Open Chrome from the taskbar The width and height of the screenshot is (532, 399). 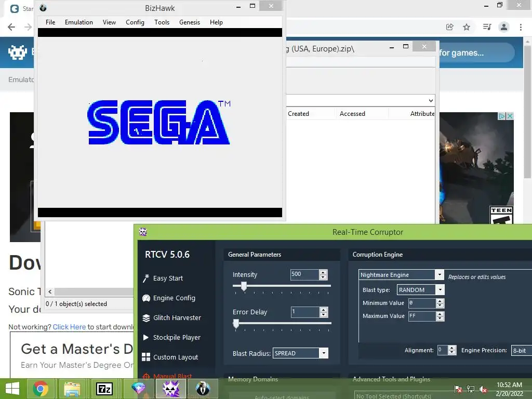pyautogui.click(x=41, y=389)
